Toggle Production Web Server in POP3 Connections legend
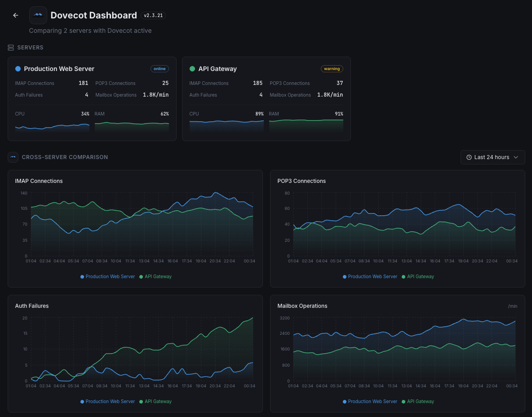This screenshot has width=532, height=417. coord(370,277)
